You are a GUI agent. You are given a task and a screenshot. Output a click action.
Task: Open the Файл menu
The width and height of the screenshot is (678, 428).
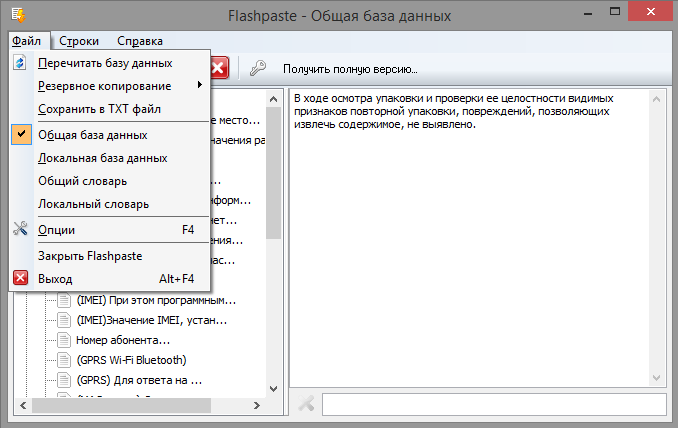coord(26,41)
